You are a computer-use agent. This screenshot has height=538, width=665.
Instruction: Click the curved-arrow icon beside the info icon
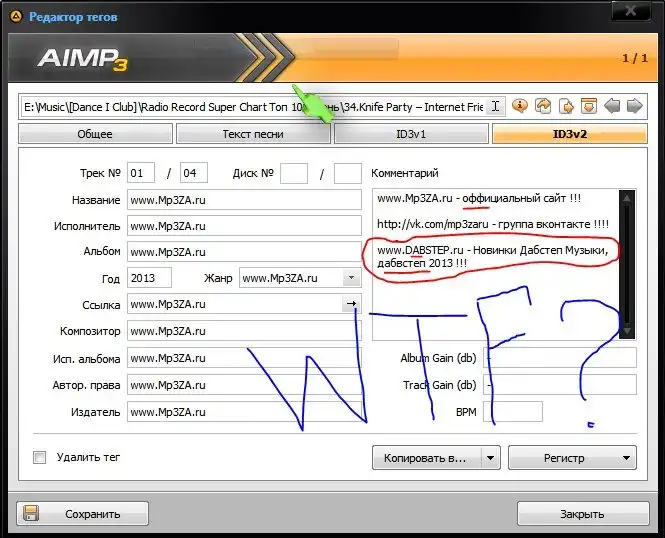(x=543, y=106)
